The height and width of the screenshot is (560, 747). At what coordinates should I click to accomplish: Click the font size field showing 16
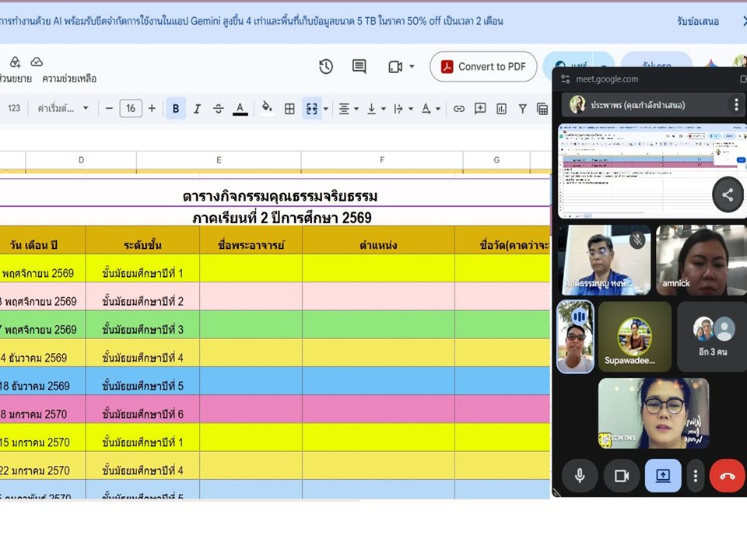[131, 109]
